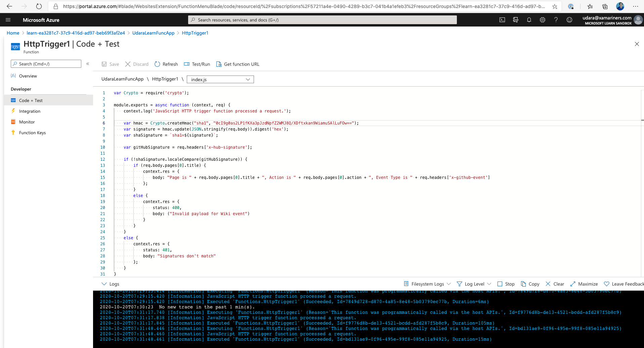The width and height of the screenshot is (644, 348).
Task: Open Azure Cloud Shell
Action: [502, 20]
